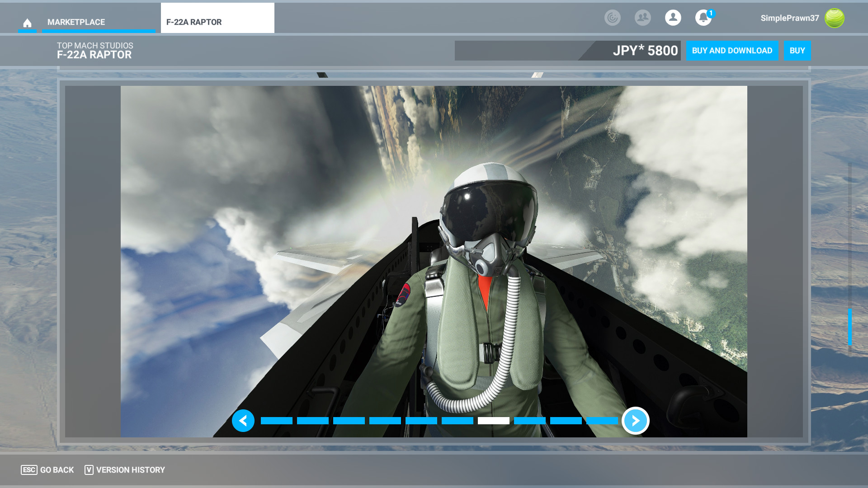Select the white highlighted screenshot indicator
The width and height of the screenshot is (868, 488).
coord(493,421)
